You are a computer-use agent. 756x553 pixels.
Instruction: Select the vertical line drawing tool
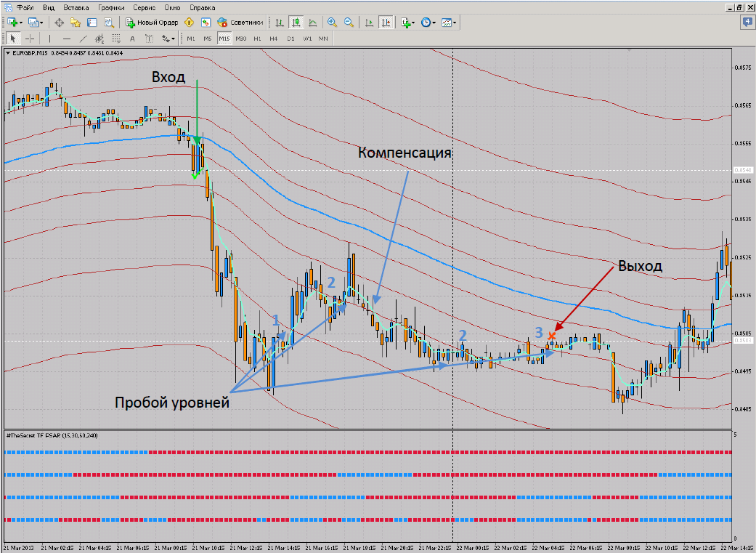point(49,39)
